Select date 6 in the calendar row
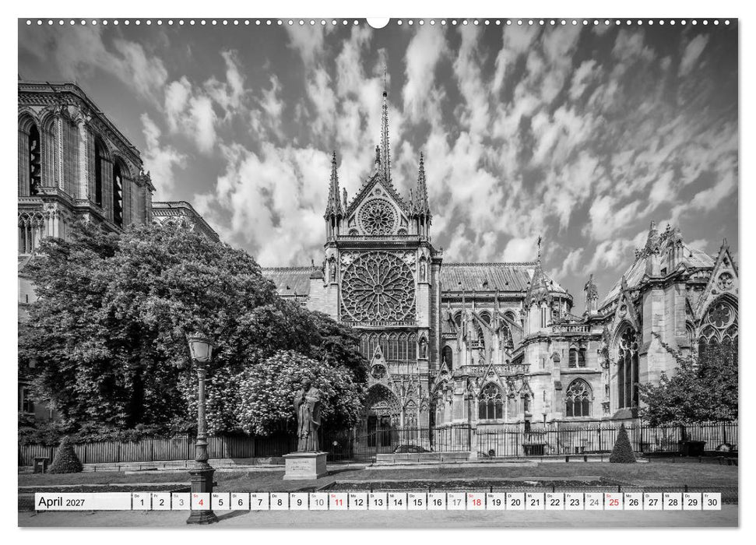Image resolution: width=756 pixels, height=545 pixels. [x=240, y=501]
